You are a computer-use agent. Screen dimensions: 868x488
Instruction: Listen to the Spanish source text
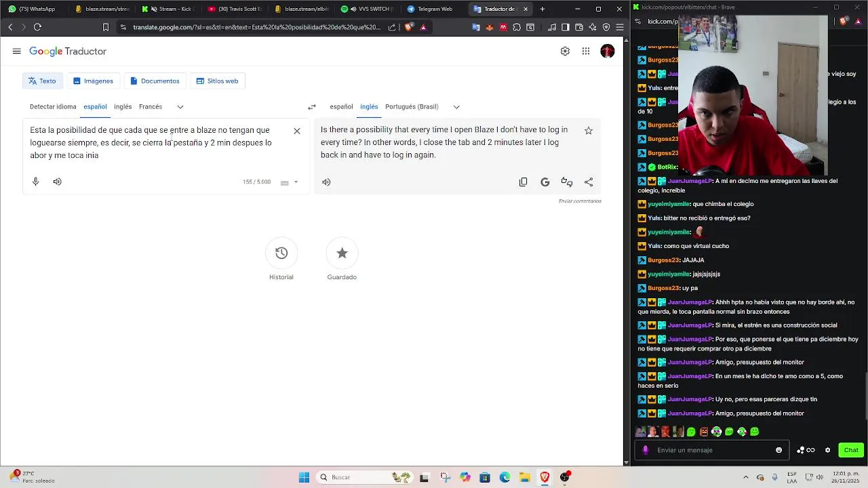[58, 182]
